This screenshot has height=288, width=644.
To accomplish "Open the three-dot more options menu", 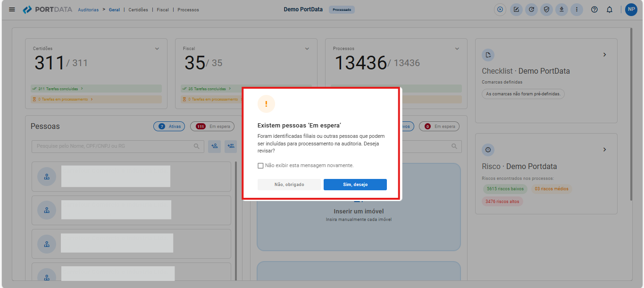I will click(x=577, y=9).
